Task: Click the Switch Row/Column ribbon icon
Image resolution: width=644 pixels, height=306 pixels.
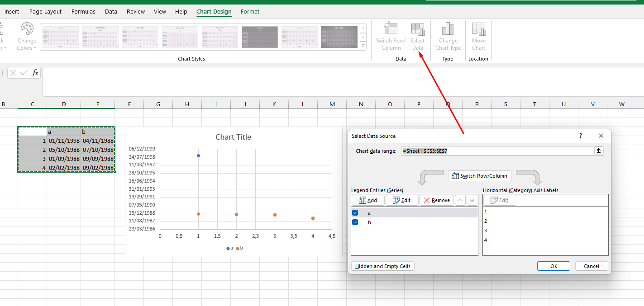Action: click(391, 37)
